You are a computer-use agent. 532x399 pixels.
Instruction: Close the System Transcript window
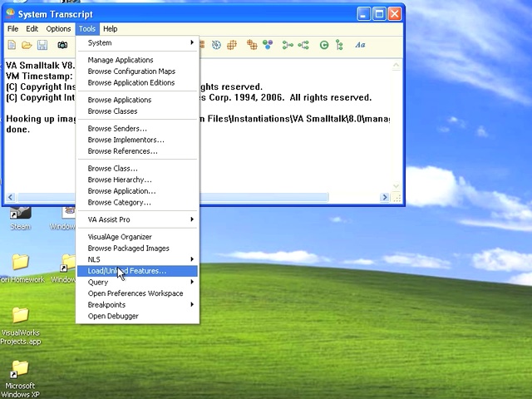click(x=395, y=14)
